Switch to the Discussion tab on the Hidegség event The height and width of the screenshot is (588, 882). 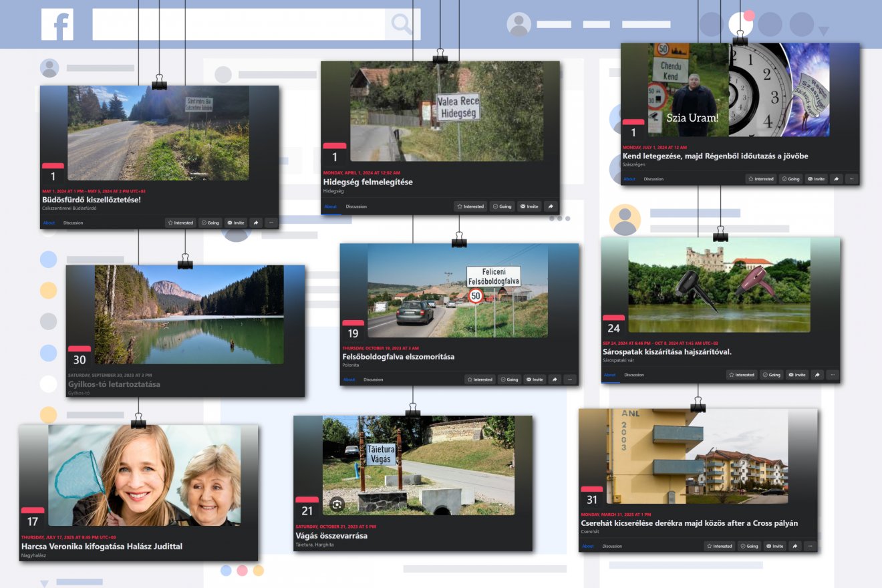click(x=356, y=206)
